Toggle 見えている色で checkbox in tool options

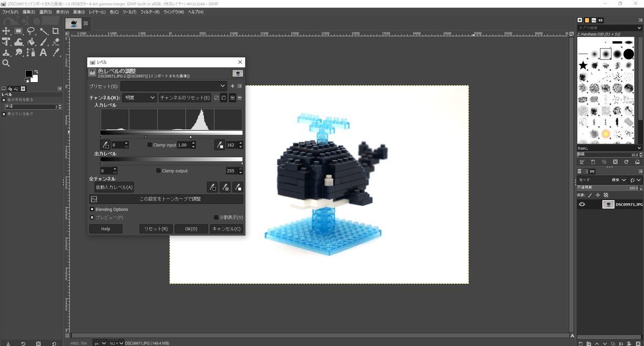[4, 114]
